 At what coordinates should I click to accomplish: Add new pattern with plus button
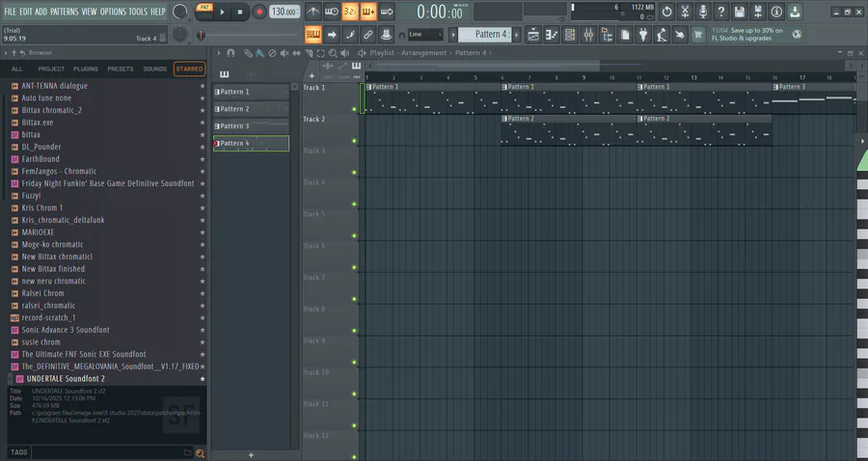517,35
